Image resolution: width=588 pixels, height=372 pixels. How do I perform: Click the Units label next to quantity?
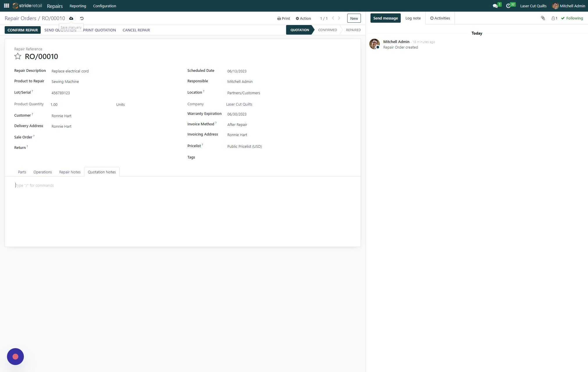click(x=120, y=104)
